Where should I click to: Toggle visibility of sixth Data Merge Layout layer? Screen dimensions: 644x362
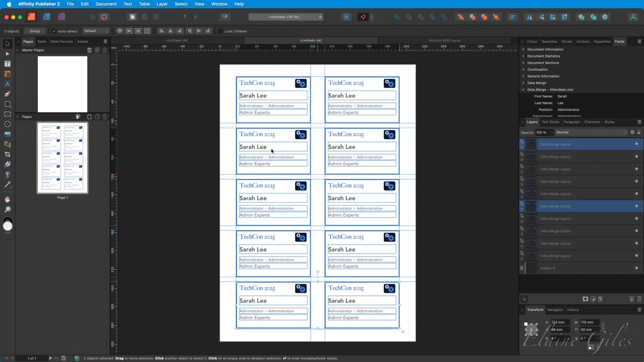tap(636, 206)
